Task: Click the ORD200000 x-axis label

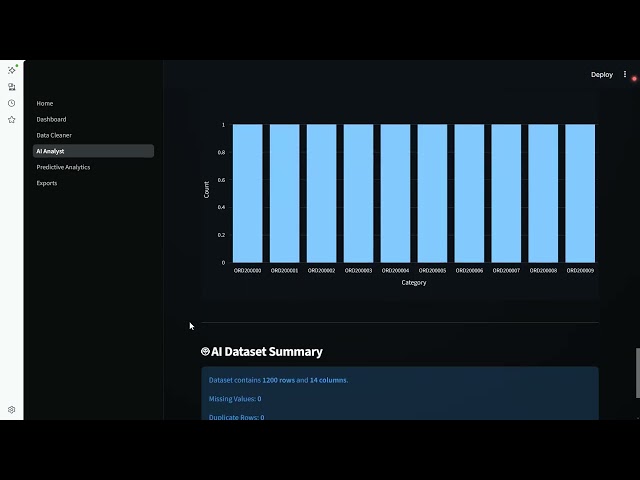Action: [x=247, y=270]
